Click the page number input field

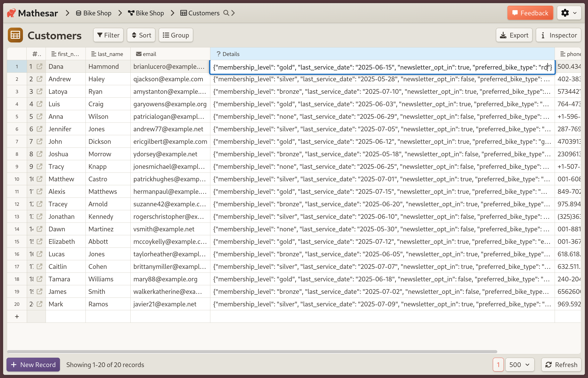click(x=498, y=365)
